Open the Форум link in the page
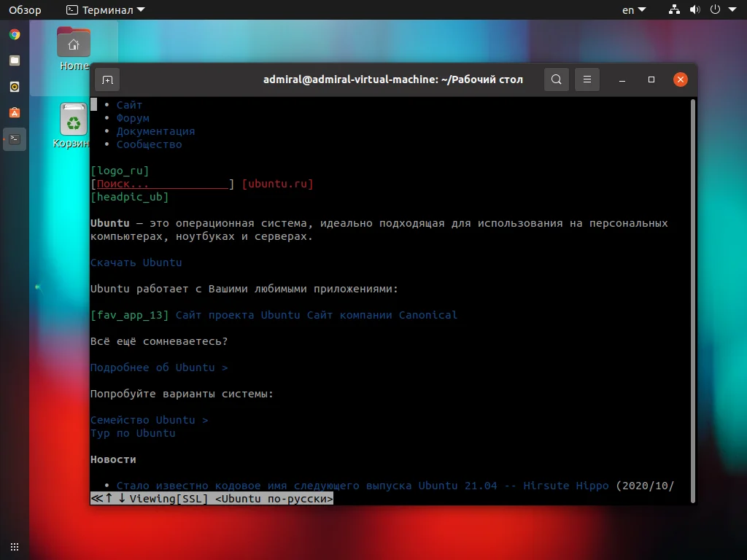The image size is (747, 560). click(x=133, y=117)
